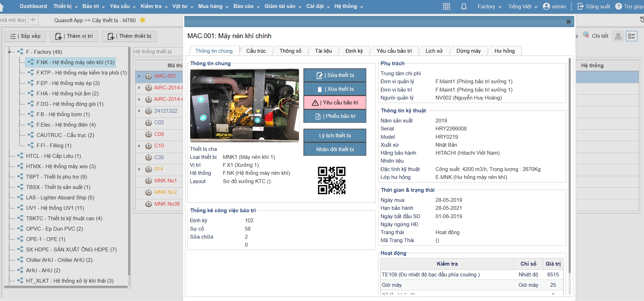Select SX HDPE - SẢN XUẤT ỐNG HDPE
This screenshot has width=644, height=301.
click(71, 250)
